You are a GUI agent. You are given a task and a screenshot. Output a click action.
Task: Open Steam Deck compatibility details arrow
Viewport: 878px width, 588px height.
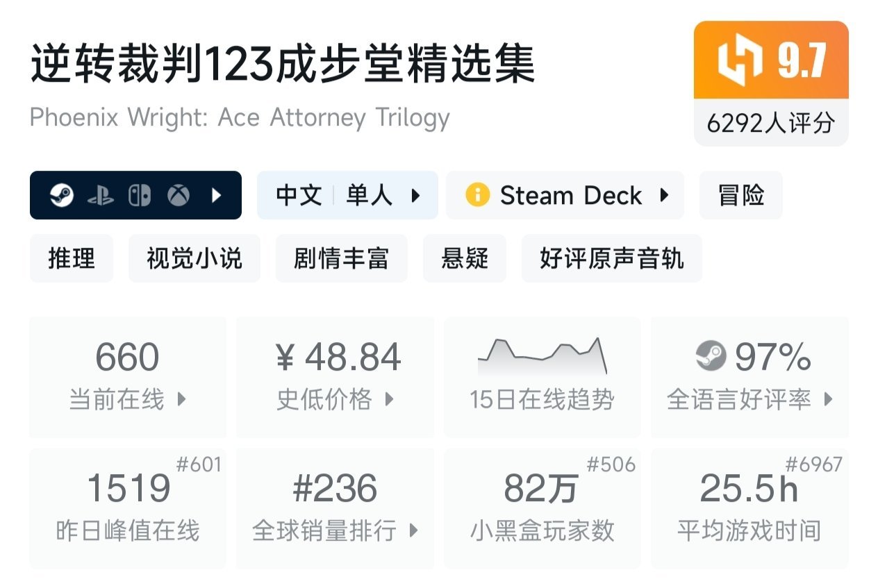pos(664,195)
